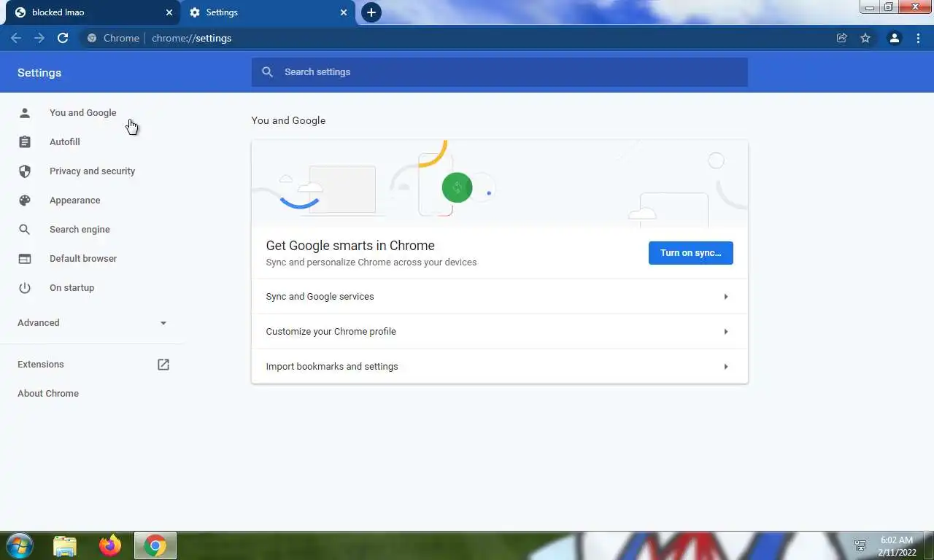Open the Windows Start menu
The height and width of the screenshot is (560, 934).
click(x=18, y=545)
